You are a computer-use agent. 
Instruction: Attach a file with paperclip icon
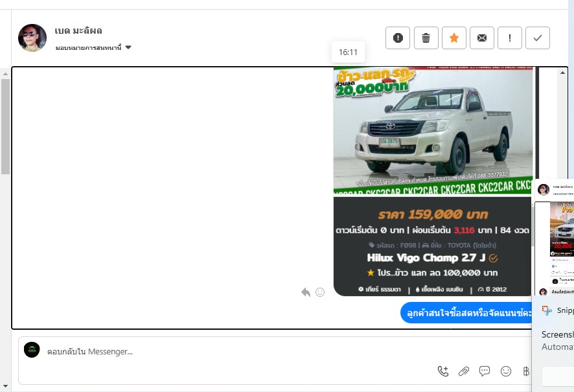pyautogui.click(x=464, y=371)
